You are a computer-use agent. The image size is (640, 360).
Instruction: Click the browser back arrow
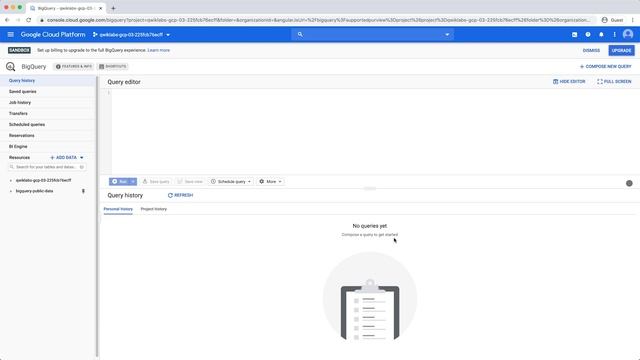7,20
